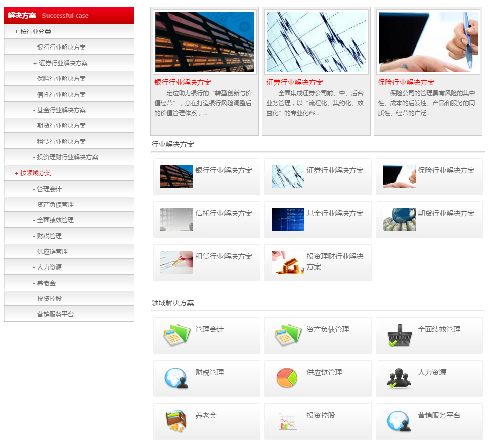Screen dimensions: 488x448
Task: Open 投资理财行业解决方案 text in the industry grid
Action: pos(335,261)
